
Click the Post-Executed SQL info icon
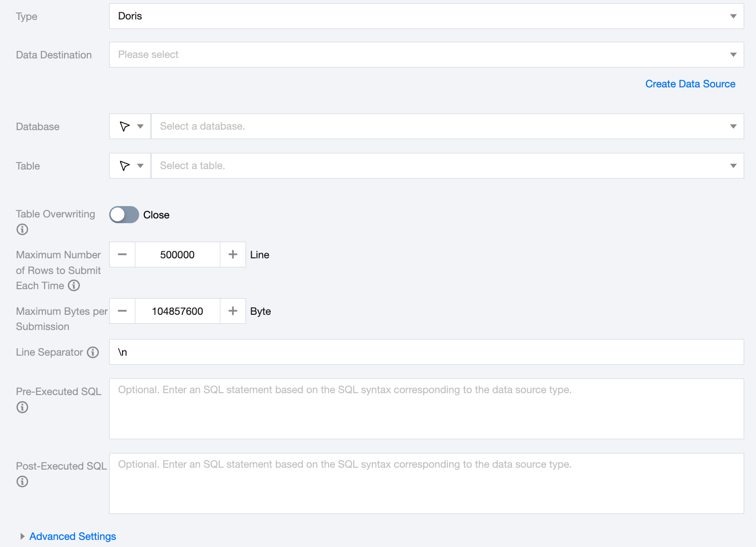pos(22,481)
